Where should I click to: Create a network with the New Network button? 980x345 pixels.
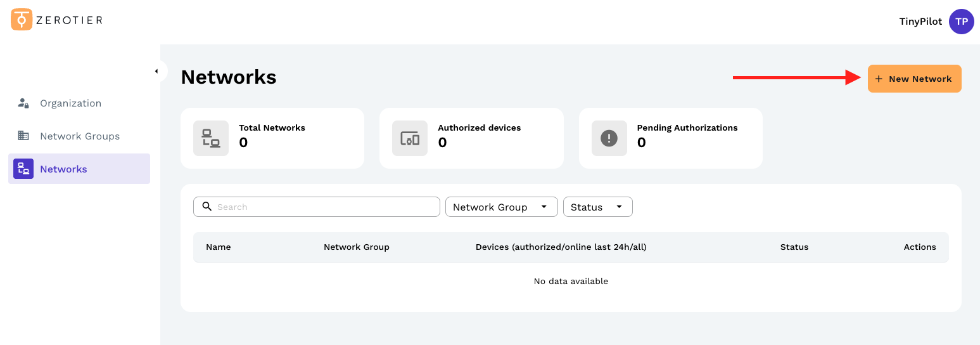click(914, 79)
